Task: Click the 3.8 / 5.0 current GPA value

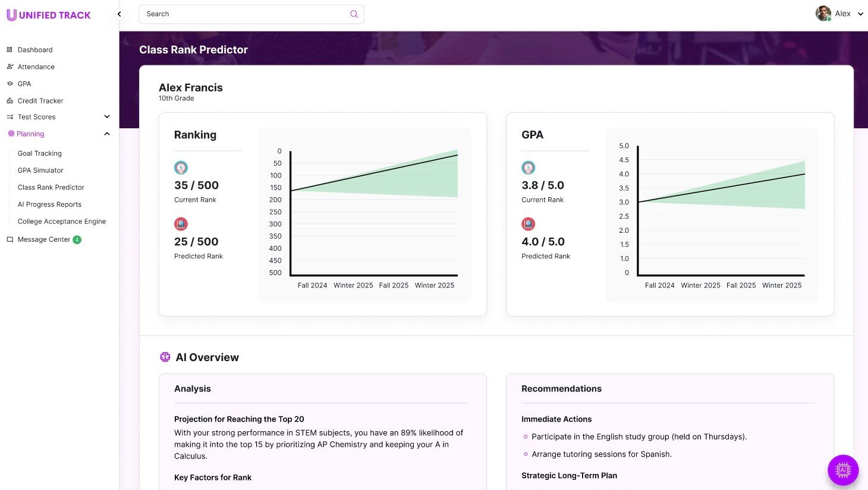Action: (x=543, y=185)
